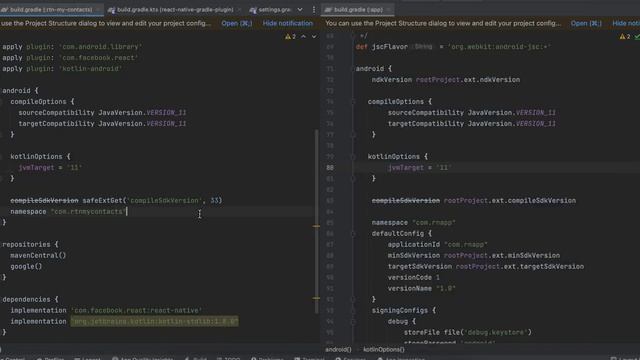Collapse kotlinOptions block in right editor
The image size is (640, 360).
[x=353, y=157]
